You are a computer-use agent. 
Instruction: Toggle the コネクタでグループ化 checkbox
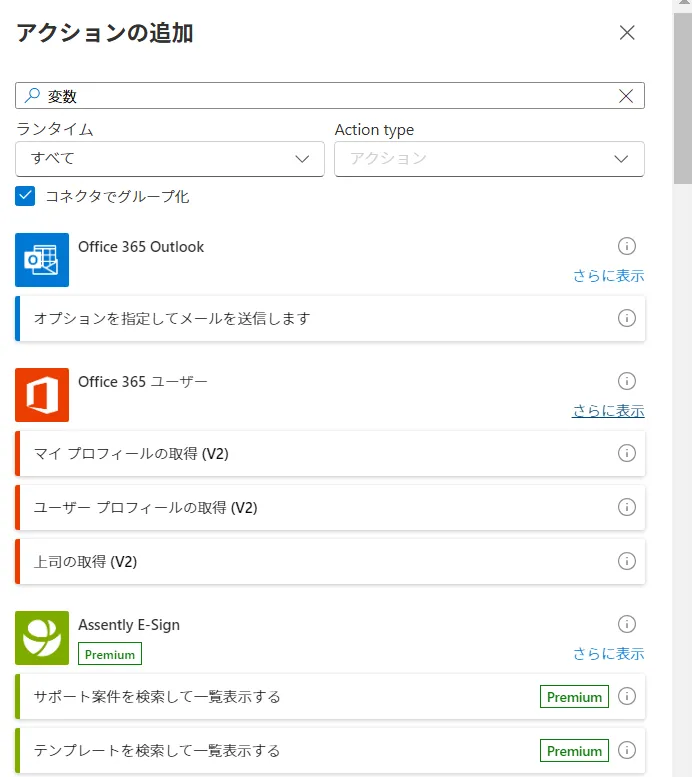26,196
